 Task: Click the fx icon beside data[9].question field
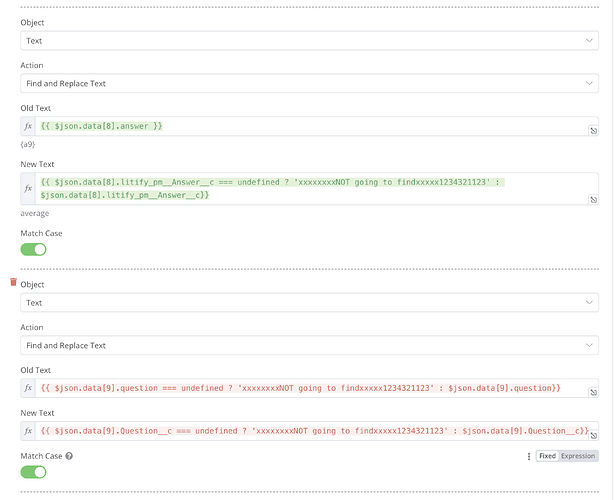coord(29,387)
